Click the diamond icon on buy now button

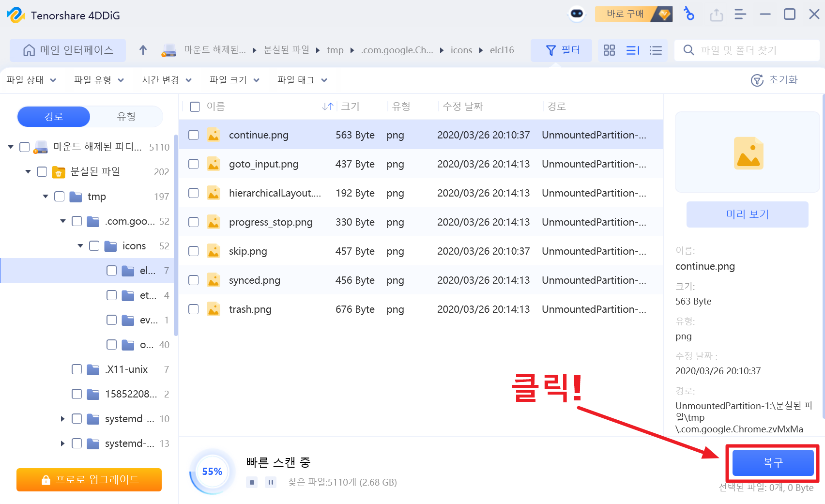(x=664, y=14)
